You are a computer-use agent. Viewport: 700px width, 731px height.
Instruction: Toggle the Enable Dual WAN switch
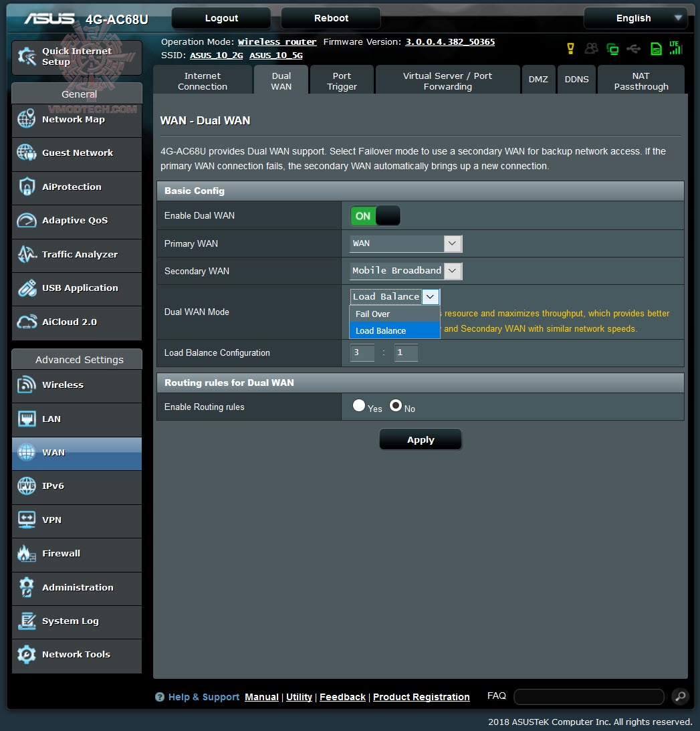pos(375,216)
